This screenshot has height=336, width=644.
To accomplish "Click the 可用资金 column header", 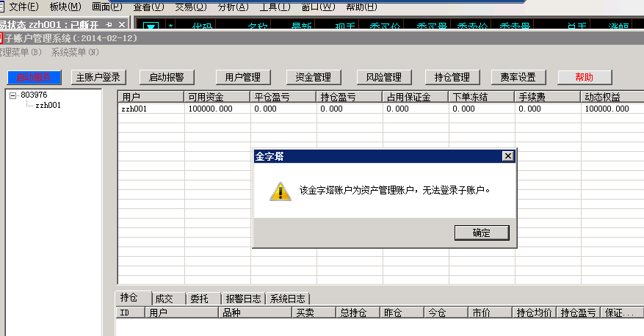I will point(216,97).
